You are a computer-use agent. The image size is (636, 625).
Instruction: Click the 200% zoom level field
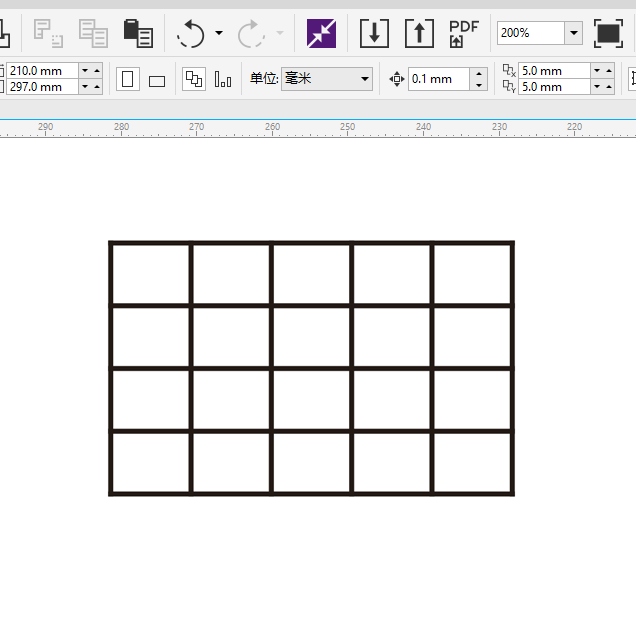(531, 33)
